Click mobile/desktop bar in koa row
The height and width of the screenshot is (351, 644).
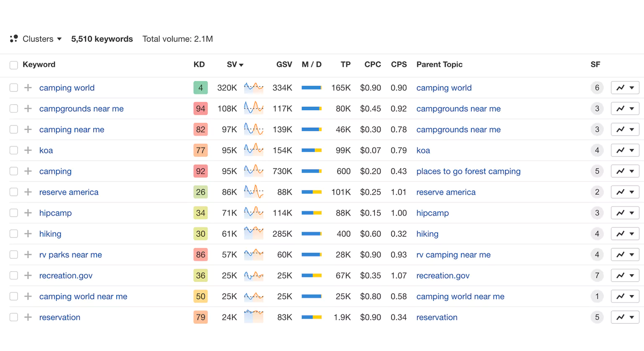pos(312,150)
